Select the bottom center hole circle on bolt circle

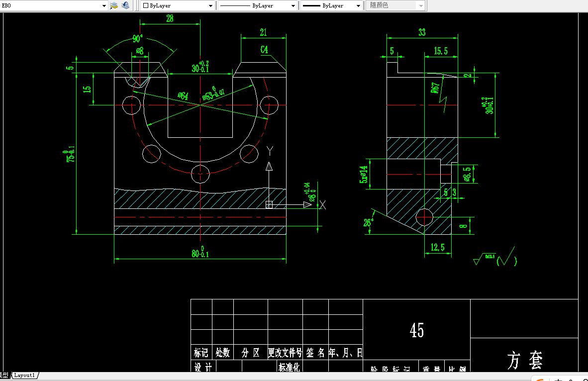[x=200, y=174]
